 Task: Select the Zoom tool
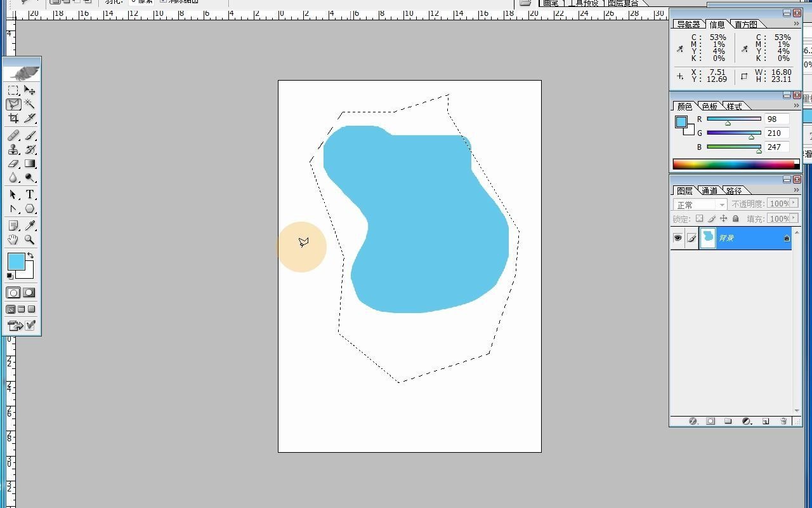[30, 239]
